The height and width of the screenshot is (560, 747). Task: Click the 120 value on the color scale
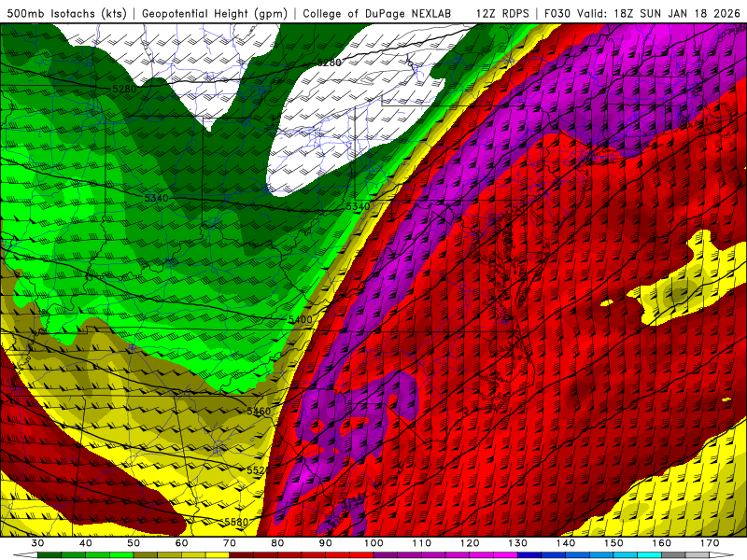pos(470,543)
